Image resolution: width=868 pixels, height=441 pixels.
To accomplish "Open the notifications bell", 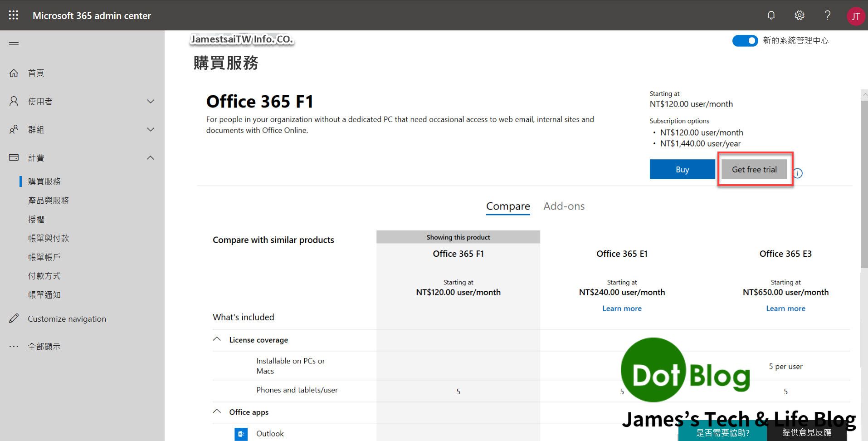I will coord(771,15).
